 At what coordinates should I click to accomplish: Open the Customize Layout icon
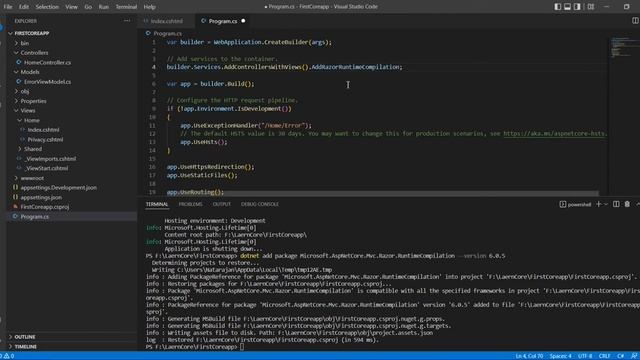tap(591, 7)
